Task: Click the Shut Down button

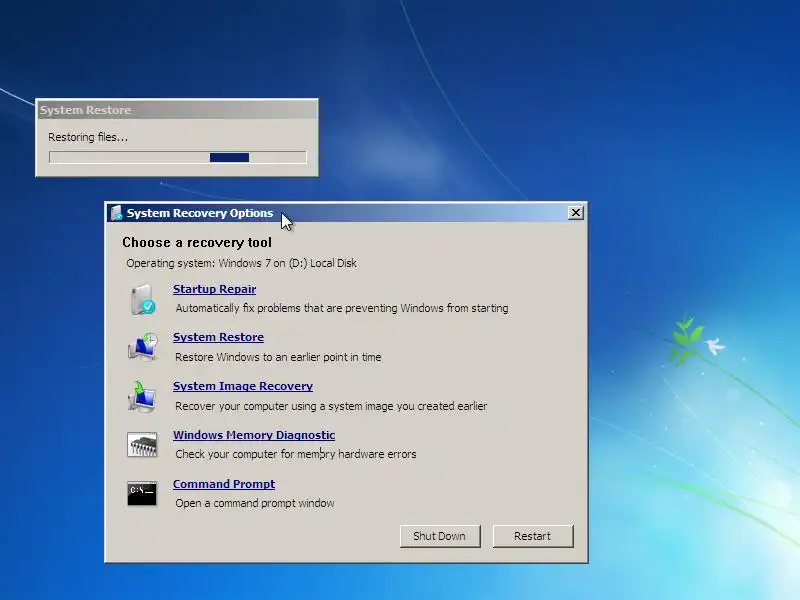Action: [x=440, y=536]
